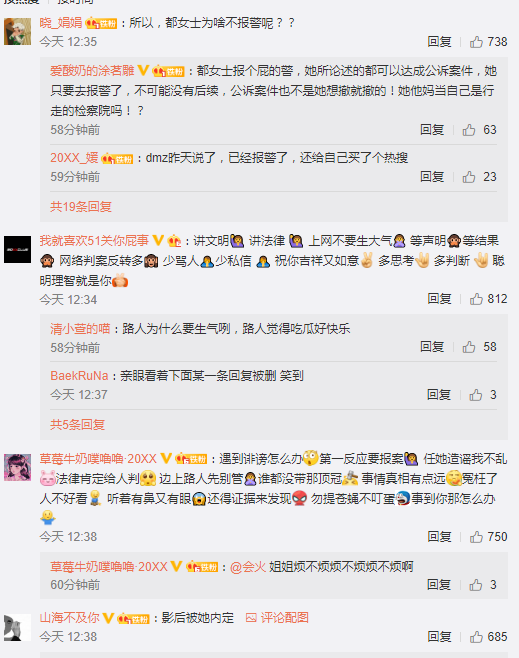Expand 共19条回复 replies
Image resolution: width=519 pixels, height=658 pixels.
tap(81, 206)
